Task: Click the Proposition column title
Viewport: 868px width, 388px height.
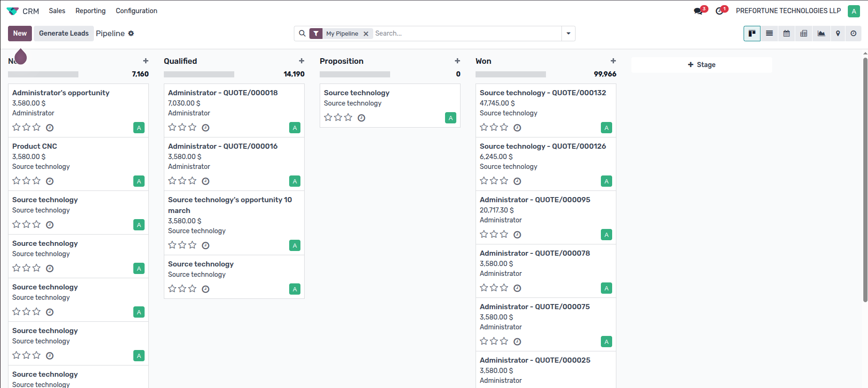Action: (x=342, y=61)
